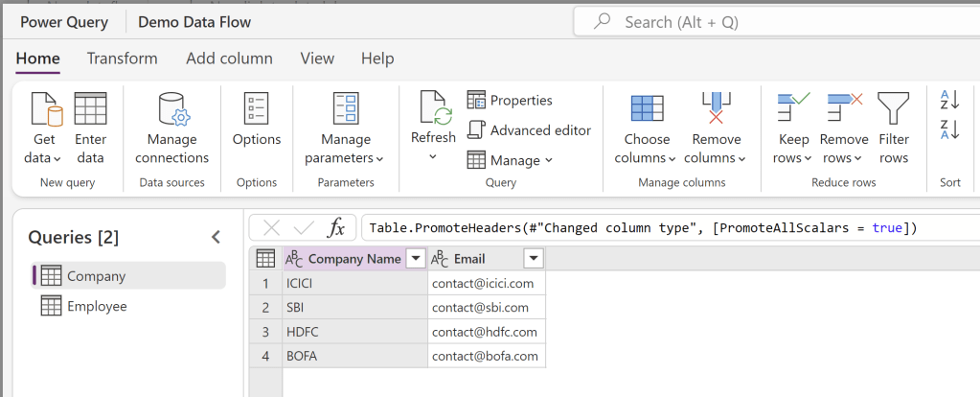
Task: Open the Company Name column filter dropdown
Action: (415, 258)
